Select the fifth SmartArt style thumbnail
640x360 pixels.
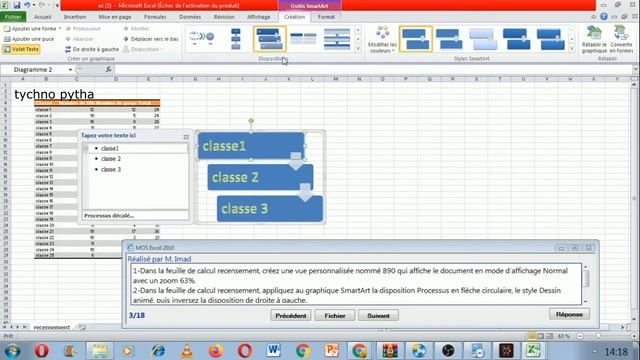550,39
